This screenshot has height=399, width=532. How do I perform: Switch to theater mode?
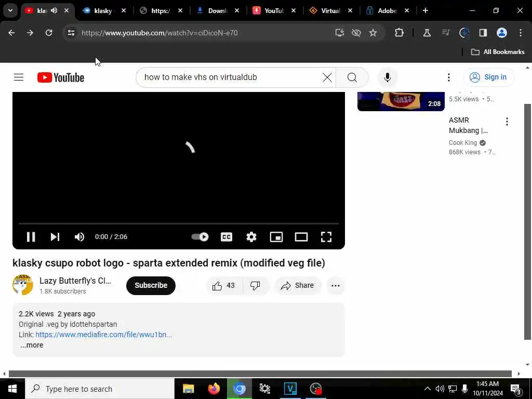301,237
